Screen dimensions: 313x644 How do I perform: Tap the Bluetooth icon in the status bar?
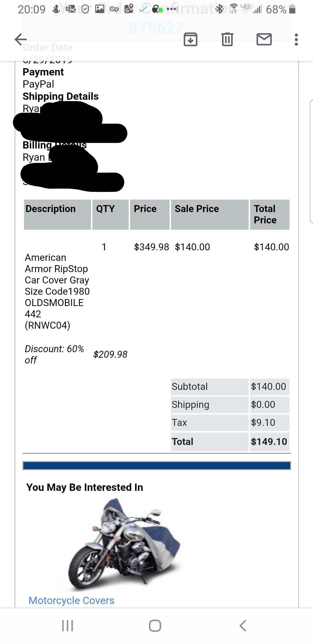[x=220, y=9]
